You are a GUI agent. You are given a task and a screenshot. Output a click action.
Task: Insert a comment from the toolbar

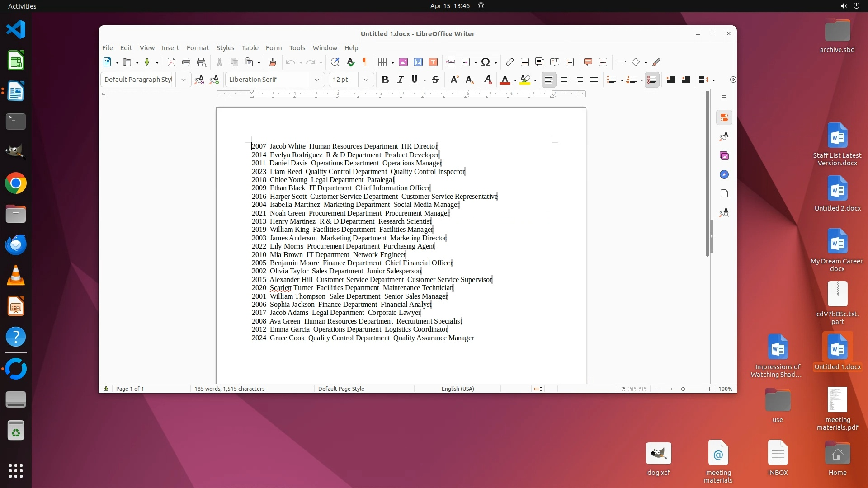pyautogui.click(x=588, y=62)
